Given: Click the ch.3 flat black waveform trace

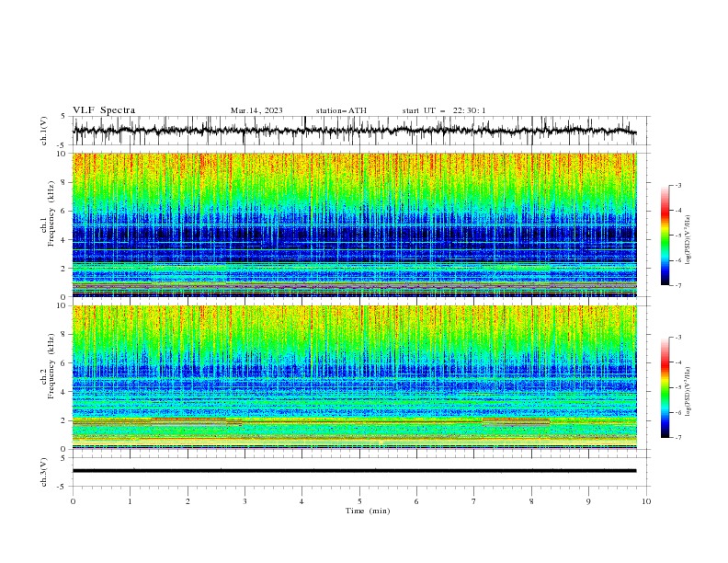Looking at the screenshot, I should click(354, 471).
